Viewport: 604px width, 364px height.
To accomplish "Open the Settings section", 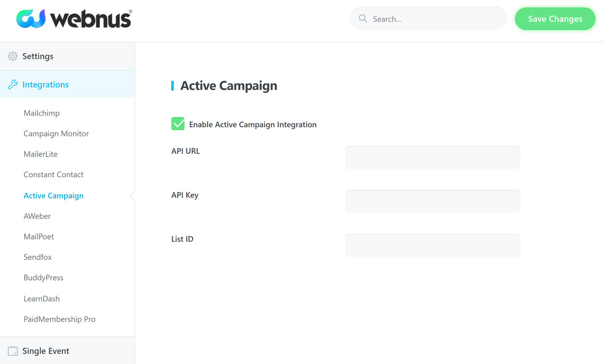I will coord(67,56).
